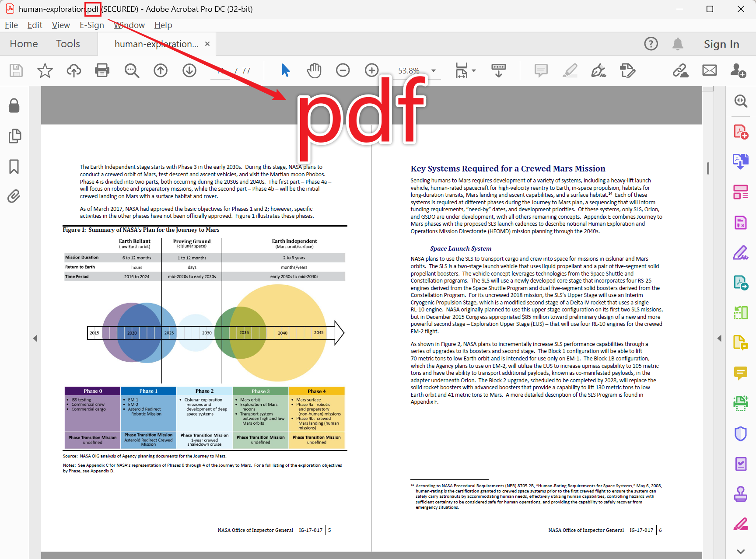Open the E-Sign menu

pos(91,25)
